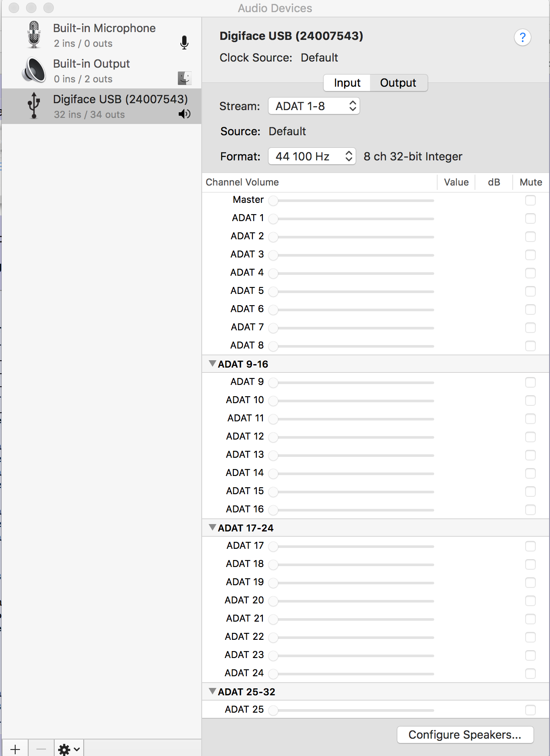The width and height of the screenshot is (550, 756).
Task: Click the ADAT 15 volume slider
Action: click(351, 492)
